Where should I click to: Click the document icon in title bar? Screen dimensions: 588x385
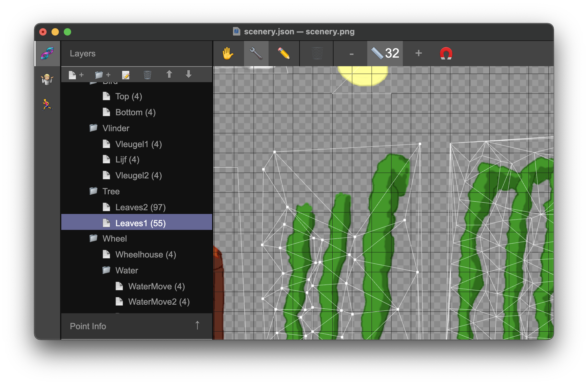[236, 31]
